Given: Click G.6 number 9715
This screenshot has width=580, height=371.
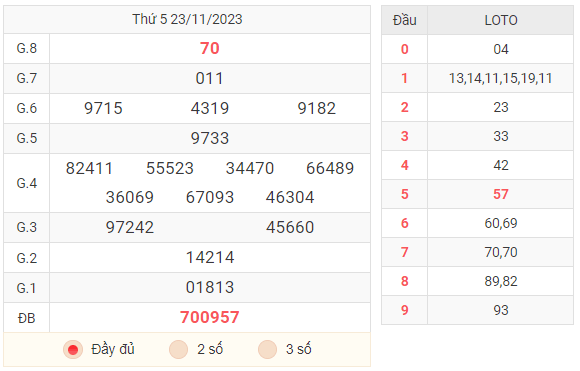Looking at the screenshot, I should pyautogui.click(x=103, y=108).
